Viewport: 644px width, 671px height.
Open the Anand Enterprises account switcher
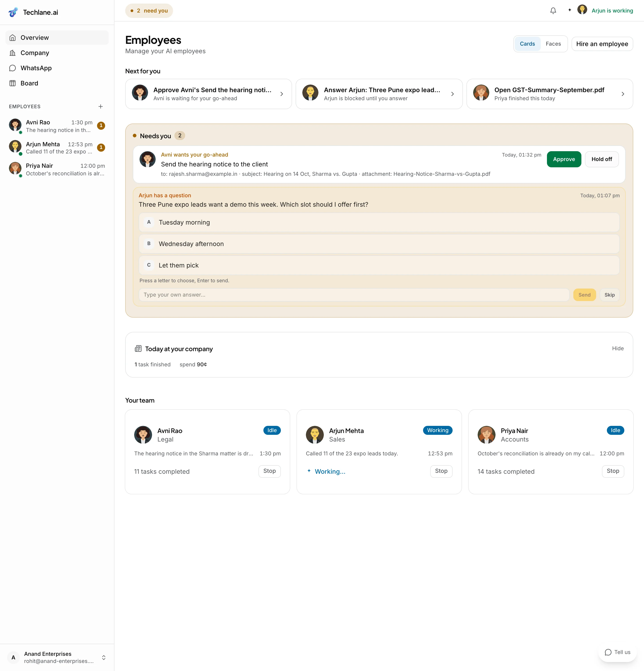104,657
